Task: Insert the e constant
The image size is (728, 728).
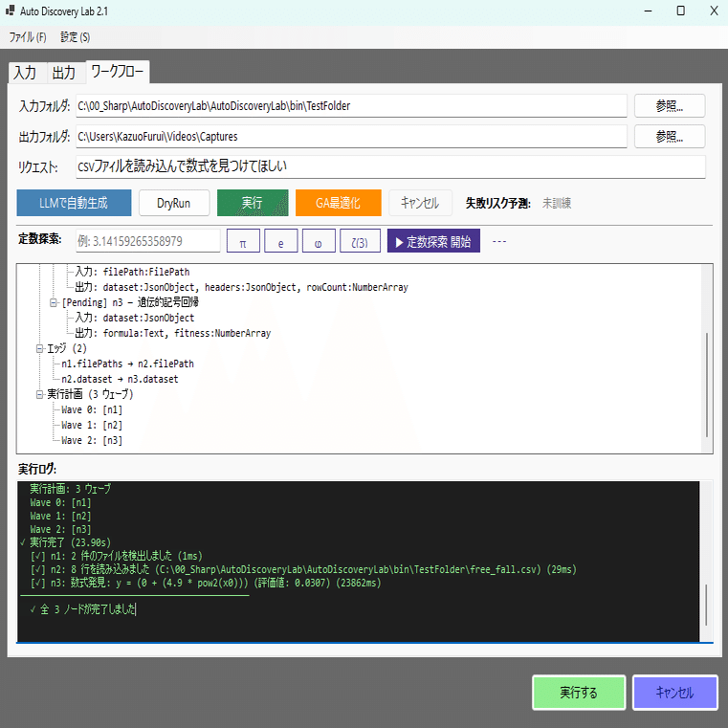Action: pyautogui.click(x=281, y=241)
